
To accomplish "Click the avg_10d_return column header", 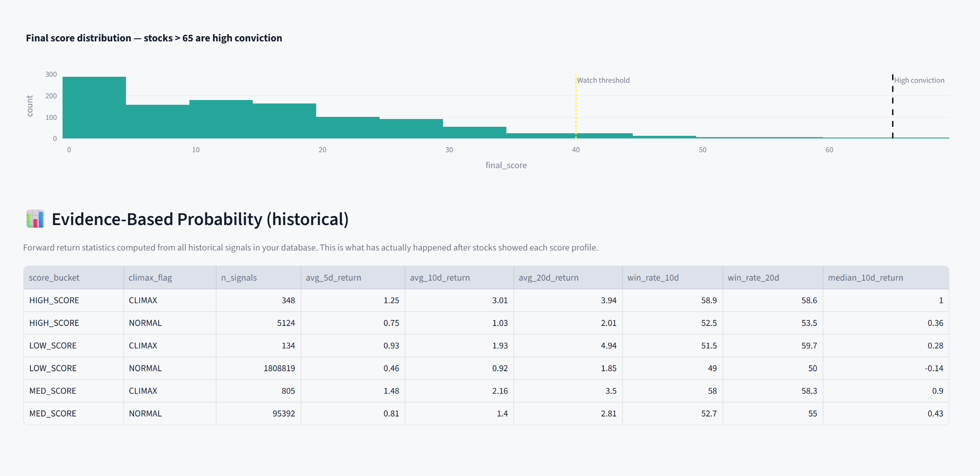I will 459,278.
